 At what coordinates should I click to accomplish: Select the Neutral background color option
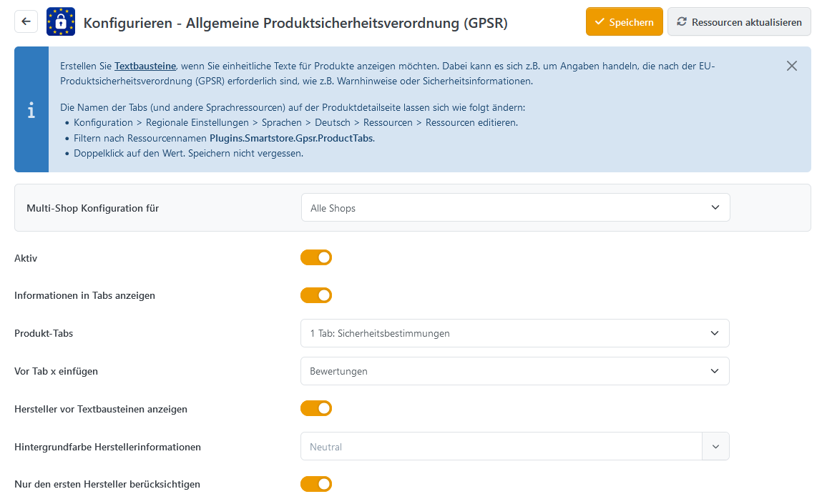(501, 446)
